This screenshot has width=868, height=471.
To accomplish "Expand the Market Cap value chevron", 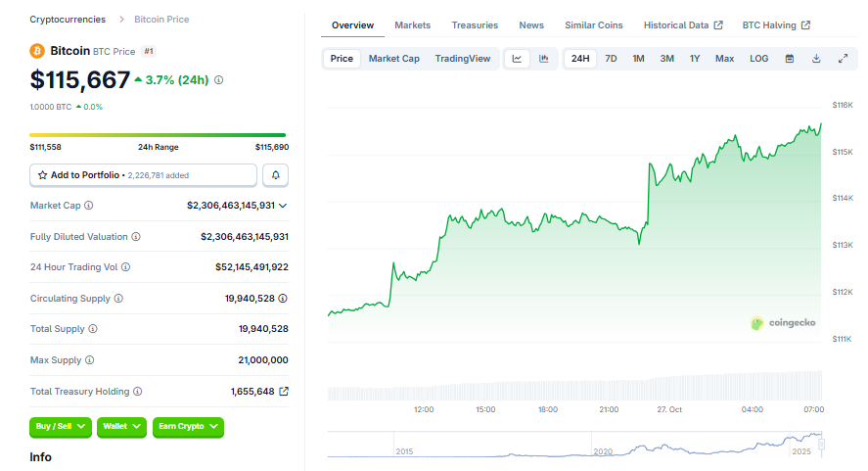I will pyautogui.click(x=284, y=206).
